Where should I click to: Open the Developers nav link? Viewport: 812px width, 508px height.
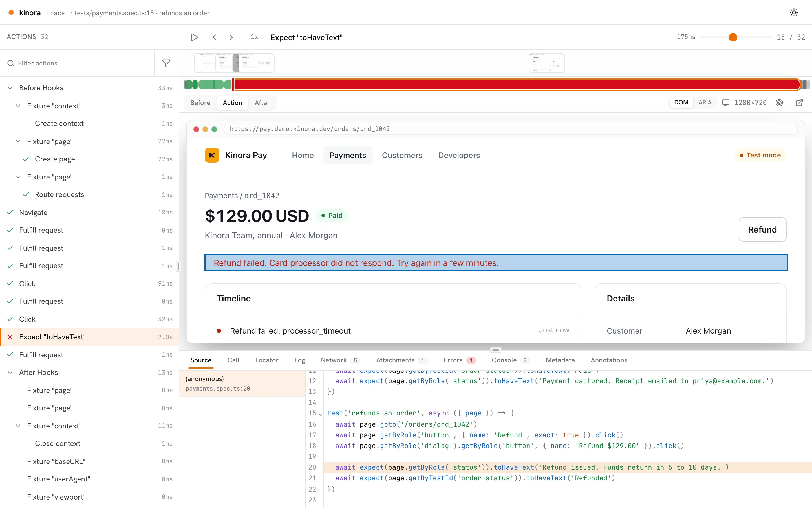[459, 155]
